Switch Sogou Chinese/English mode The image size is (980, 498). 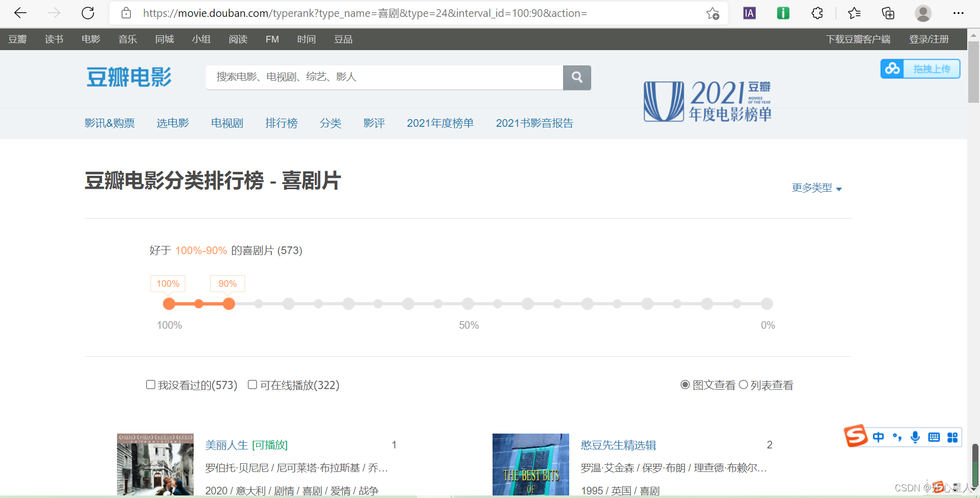(x=878, y=437)
